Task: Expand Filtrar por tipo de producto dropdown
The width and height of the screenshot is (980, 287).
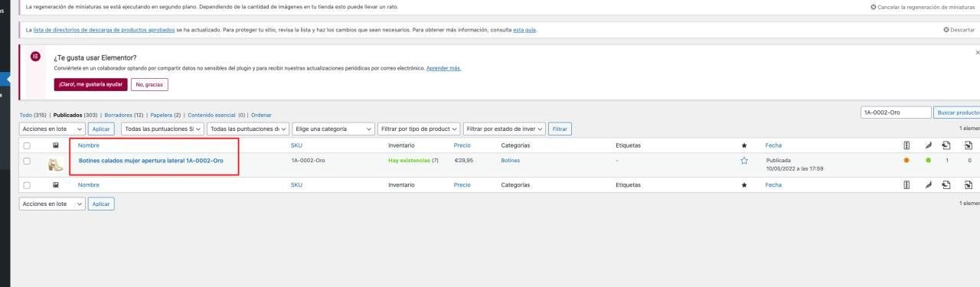Action: coord(420,129)
